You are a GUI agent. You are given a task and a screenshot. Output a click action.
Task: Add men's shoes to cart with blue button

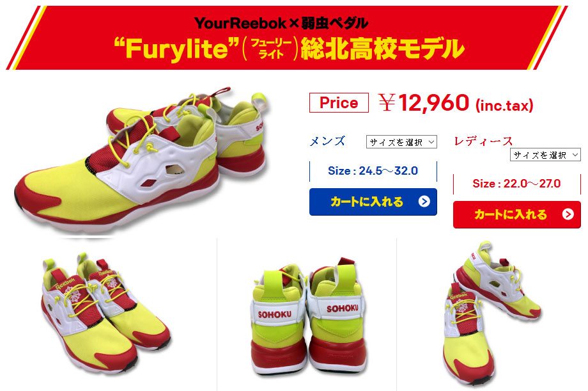point(373,202)
